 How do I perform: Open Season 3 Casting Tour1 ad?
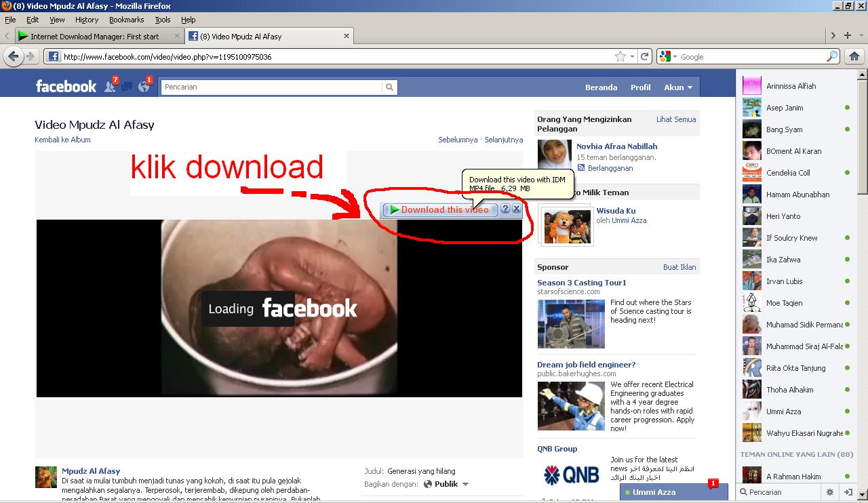[x=582, y=283]
